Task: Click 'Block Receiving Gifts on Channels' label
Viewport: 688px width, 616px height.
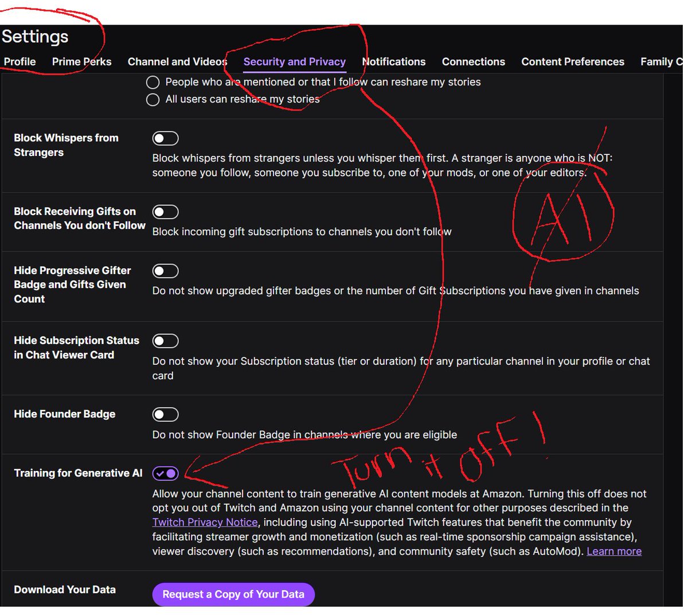Action: [x=80, y=219]
